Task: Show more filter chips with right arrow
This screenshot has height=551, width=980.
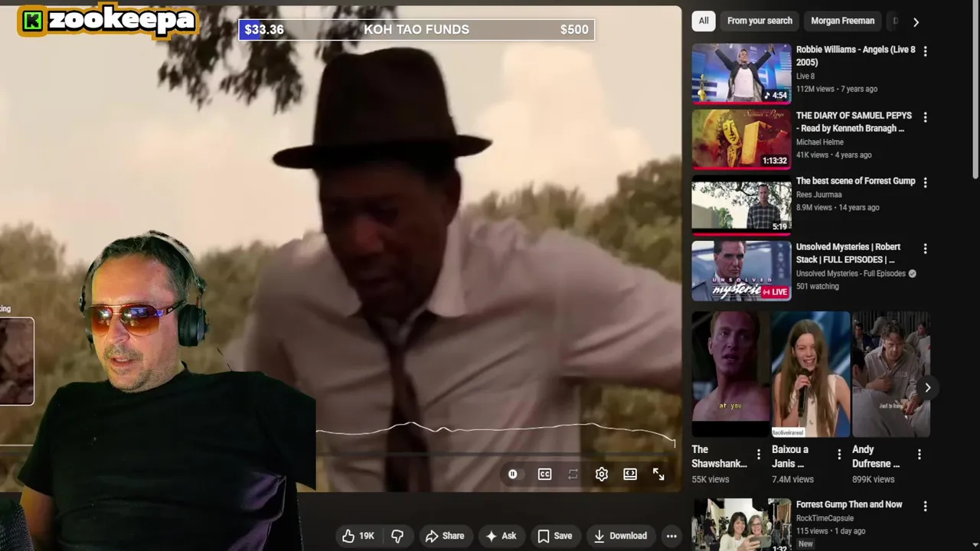Action: pyautogui.click(x=916, y=21)
